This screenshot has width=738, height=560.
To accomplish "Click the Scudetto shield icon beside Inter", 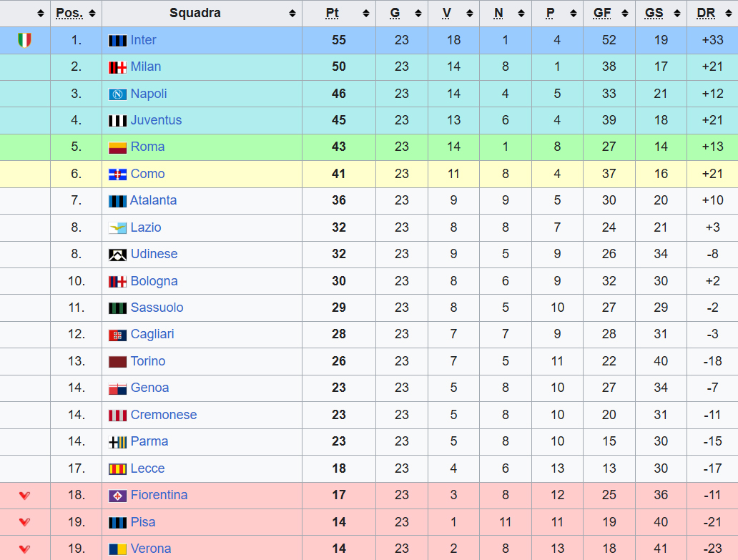I will pos(24,41).
